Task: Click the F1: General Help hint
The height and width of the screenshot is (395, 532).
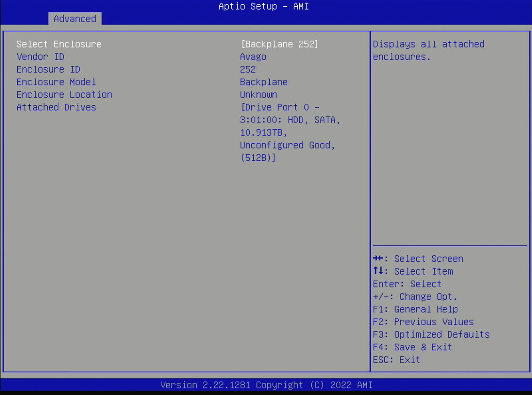Action: (415, 309)
